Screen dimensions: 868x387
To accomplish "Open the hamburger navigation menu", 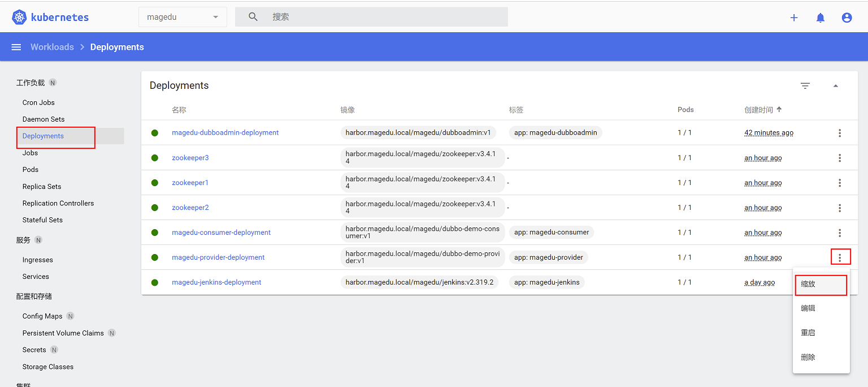I will point(16,47).
